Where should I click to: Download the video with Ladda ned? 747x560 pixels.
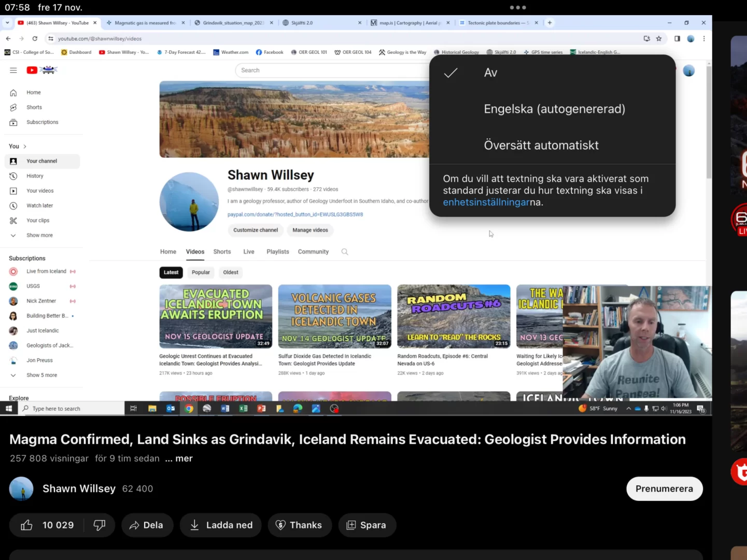(221, 525)
